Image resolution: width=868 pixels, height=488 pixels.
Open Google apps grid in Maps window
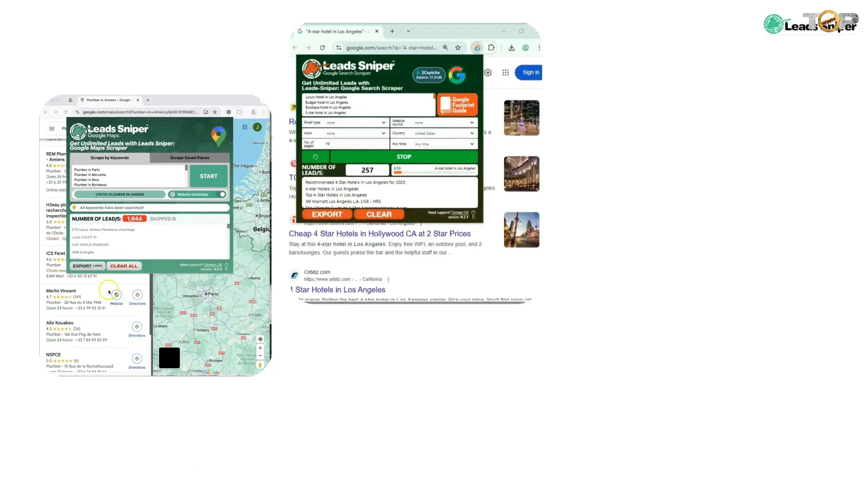[245, 127]
